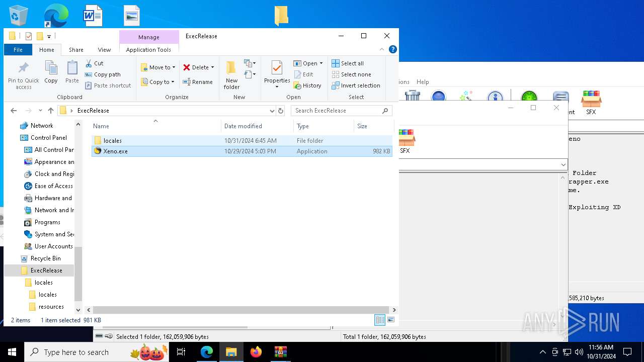This screenshot has width=644, height=362.
Task: Click Copy path in Clipboard group
Action: pos(103,74)
